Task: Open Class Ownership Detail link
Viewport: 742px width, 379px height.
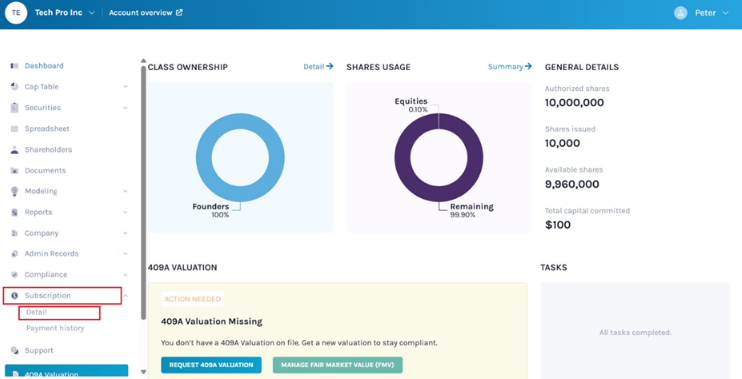Action: [x=318, y=67]
